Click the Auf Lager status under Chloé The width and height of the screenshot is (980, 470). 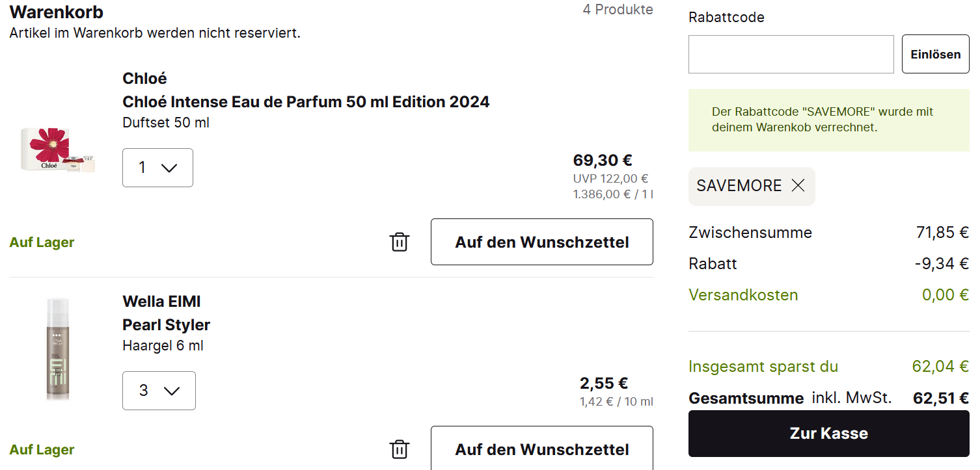[42, 242]
